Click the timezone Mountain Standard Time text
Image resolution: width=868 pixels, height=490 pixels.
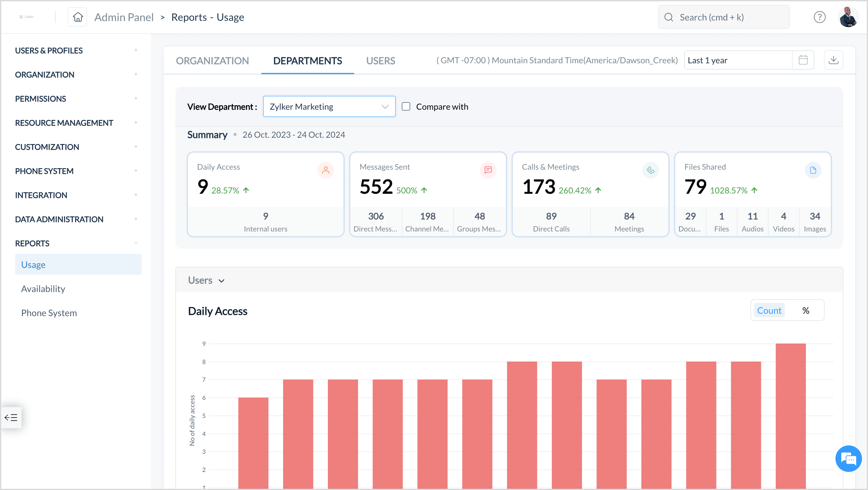point(557,60)
